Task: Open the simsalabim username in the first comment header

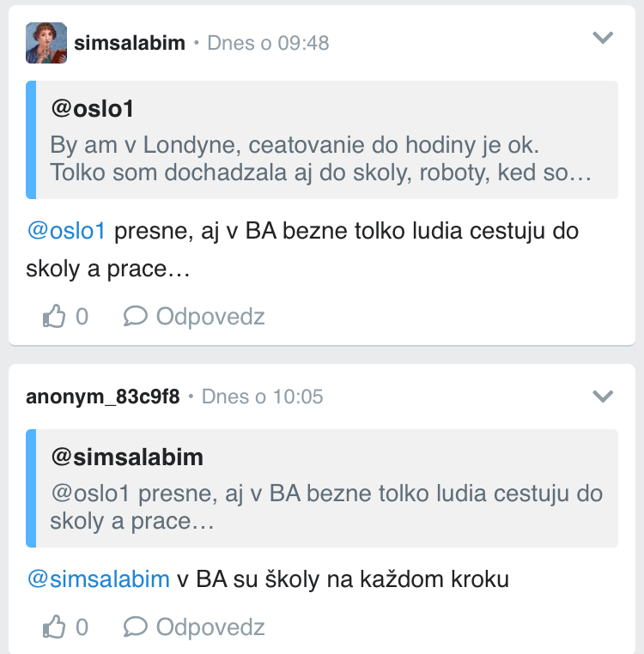Action: 130,43
